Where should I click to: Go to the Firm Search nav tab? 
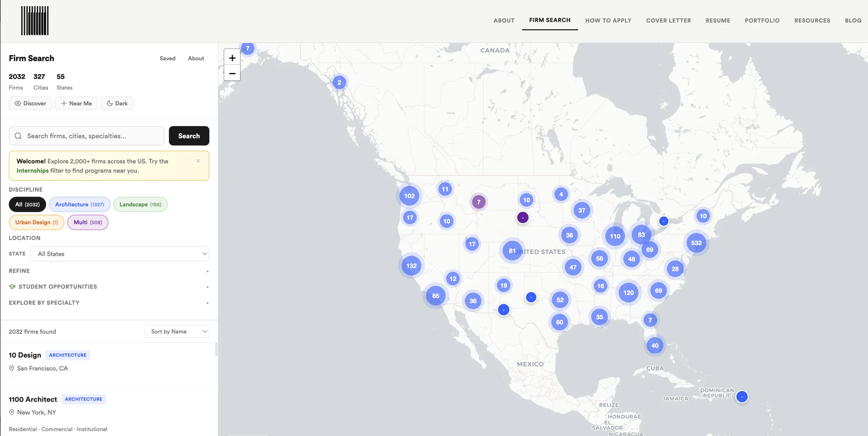550,20
